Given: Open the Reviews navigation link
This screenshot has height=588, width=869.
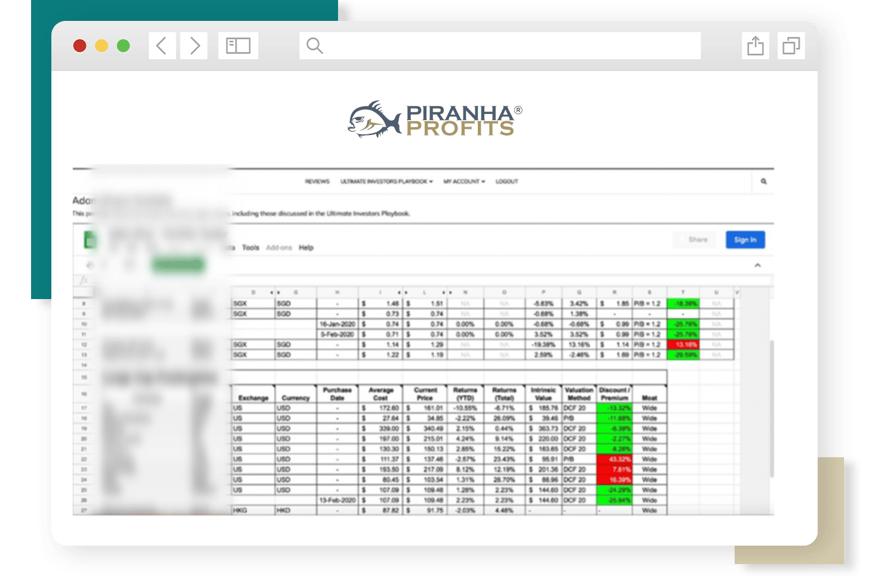Looking at the screenshot, I should coord(317,181).
